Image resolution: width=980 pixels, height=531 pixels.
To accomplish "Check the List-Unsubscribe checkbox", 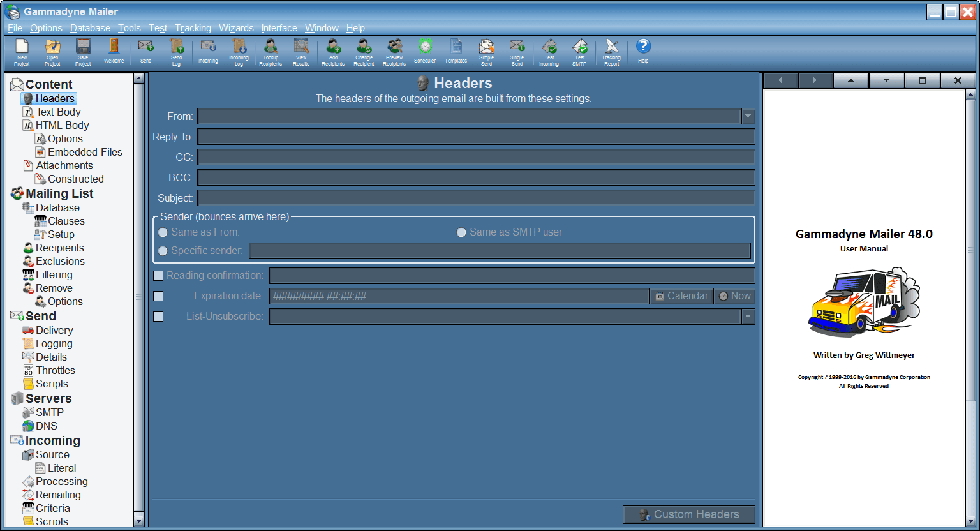I will 158,317.
